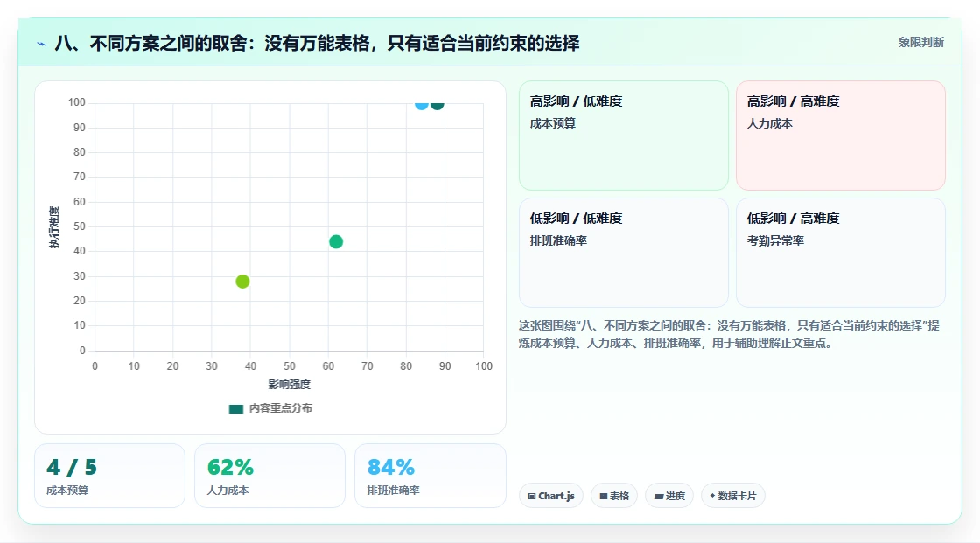Viewport: 980px width, 543px height.
Task: Click the y-axis tick label 100
Action: point(77,102)
